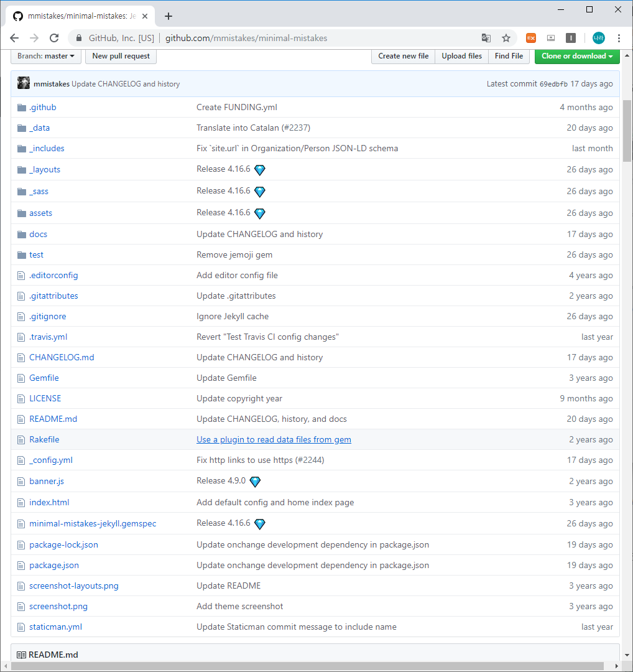Click Upload files button
Image resolution: width=633 pixels, height=672 pixels.
click(x=461, y=56)
